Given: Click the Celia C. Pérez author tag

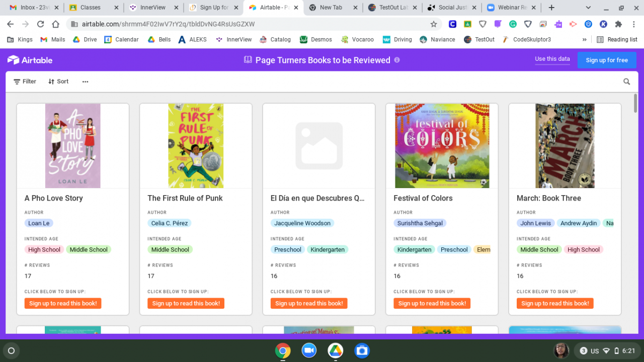Looking at the screenshot, I should [x=171, y=223].
